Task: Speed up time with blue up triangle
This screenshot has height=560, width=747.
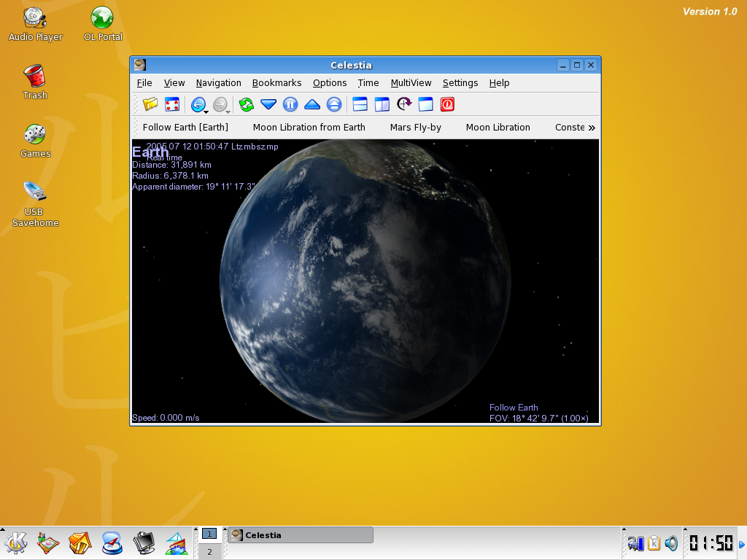Action: (312, 104)
